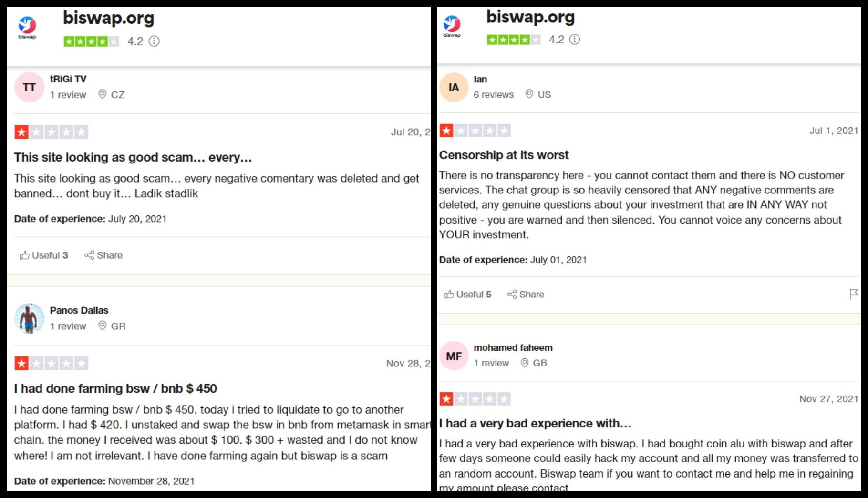Click the 'Nov 28' review date on Panos Dallas review

408,364
